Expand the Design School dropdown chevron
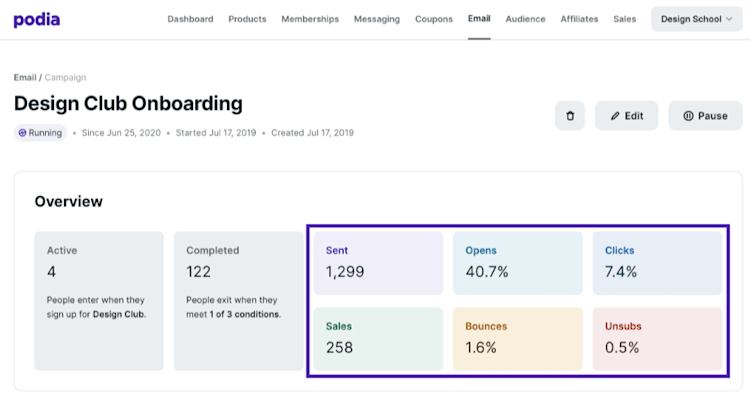The height and width of the screenshot is (398, 750). tap(729, 19)
